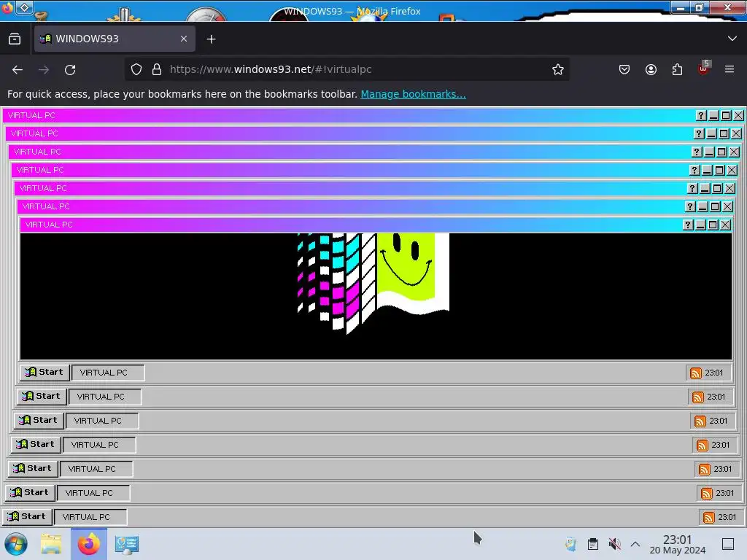The height and width of the screenshot is (560, 747).
Task: Open the Manage bookmarks link
Action: point(413,94)
